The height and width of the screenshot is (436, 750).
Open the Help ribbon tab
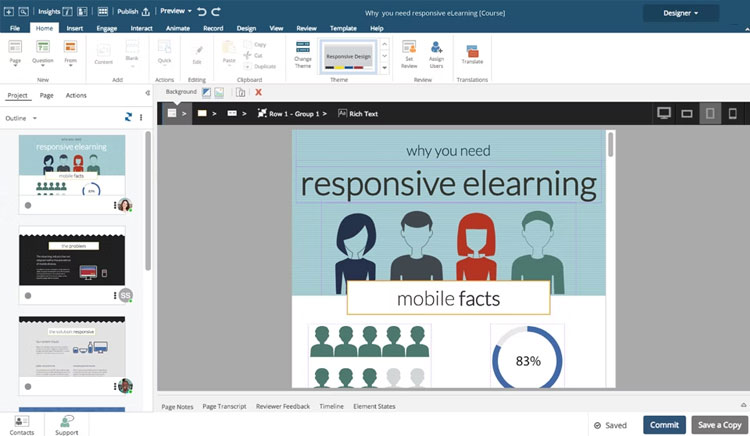coord(377,28)
